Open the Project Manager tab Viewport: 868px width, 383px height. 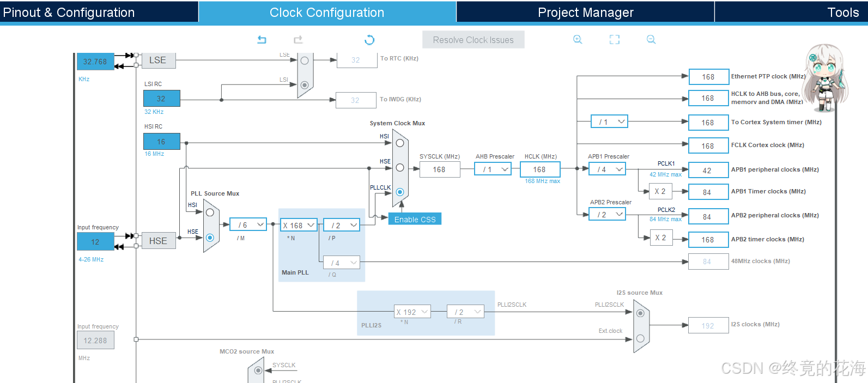pyautogui.click(x=586, y=12)
